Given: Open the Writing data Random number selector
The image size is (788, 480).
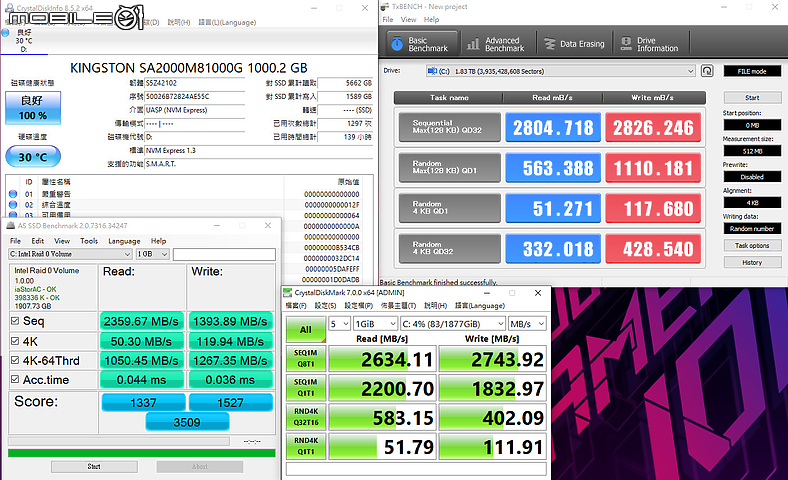Looking at the screenshot, I should coord(752,229).
